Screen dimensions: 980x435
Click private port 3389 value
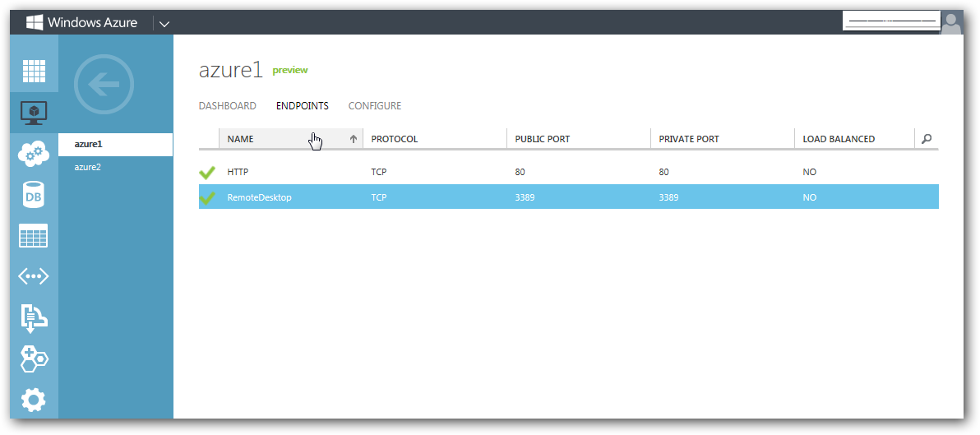tap(668, 198)
